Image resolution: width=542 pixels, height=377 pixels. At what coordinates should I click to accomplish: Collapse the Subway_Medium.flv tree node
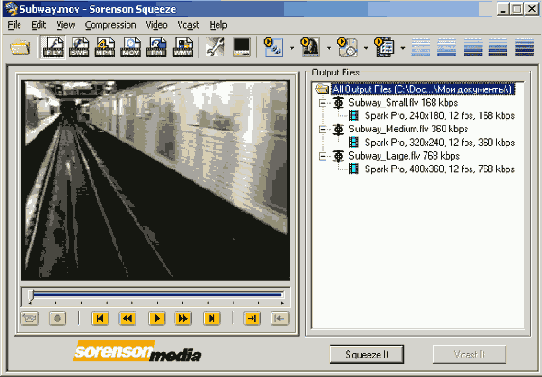coord(322,129)
